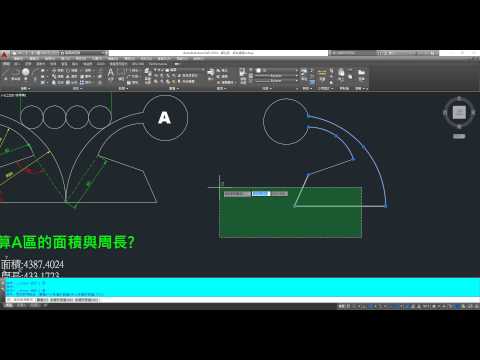Select the multiline Text (A) tool

(x=111, y=73)
